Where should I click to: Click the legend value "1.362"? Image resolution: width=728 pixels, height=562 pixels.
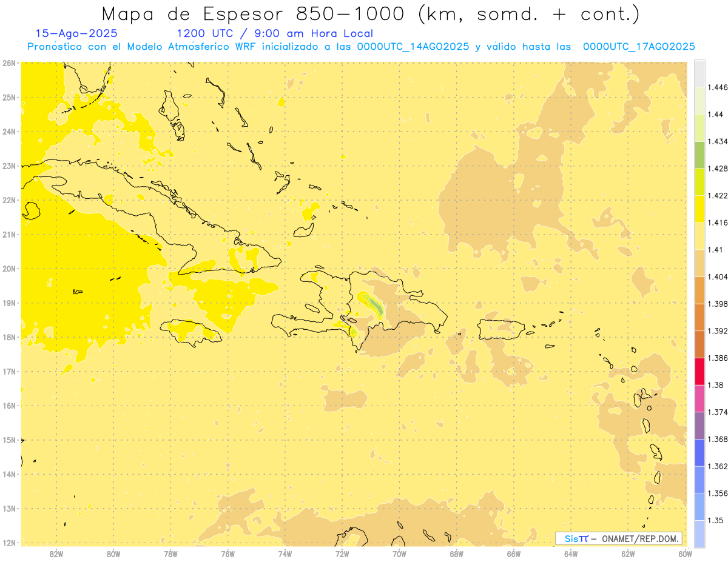(717, 466)
